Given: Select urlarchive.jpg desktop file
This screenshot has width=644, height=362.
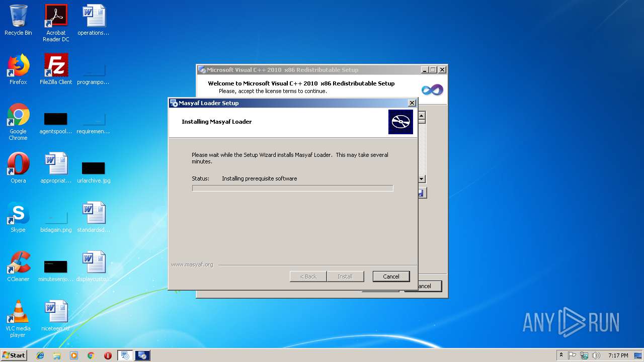Looking at the screenshot, I should point(94,172).
